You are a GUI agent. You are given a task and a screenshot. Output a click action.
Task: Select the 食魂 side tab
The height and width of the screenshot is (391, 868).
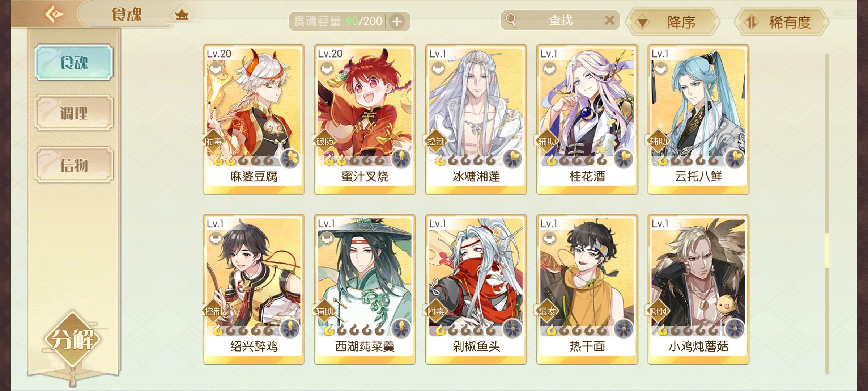tap(74, 62)
